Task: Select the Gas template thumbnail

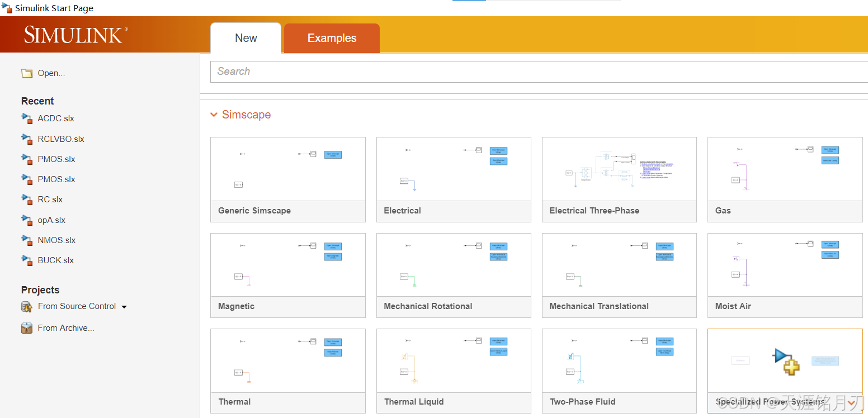Action: click(x=785, y=169)
